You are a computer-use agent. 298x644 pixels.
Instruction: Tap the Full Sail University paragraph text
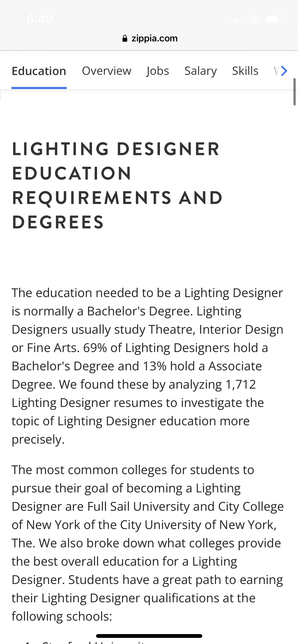tap(148, 543)
